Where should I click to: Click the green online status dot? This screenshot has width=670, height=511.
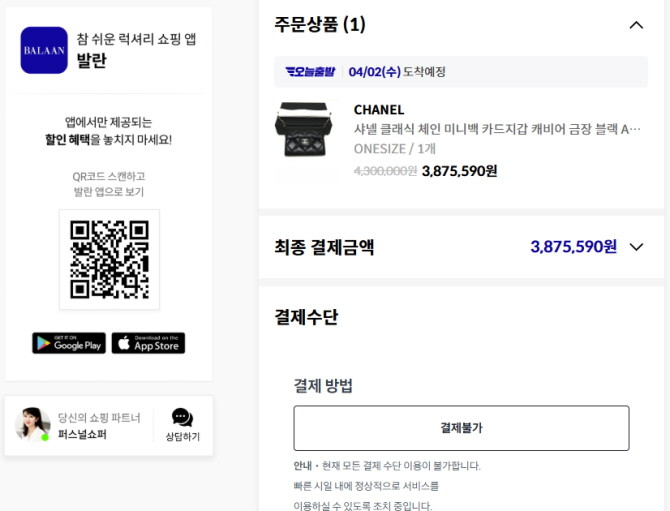coord(45,437)
